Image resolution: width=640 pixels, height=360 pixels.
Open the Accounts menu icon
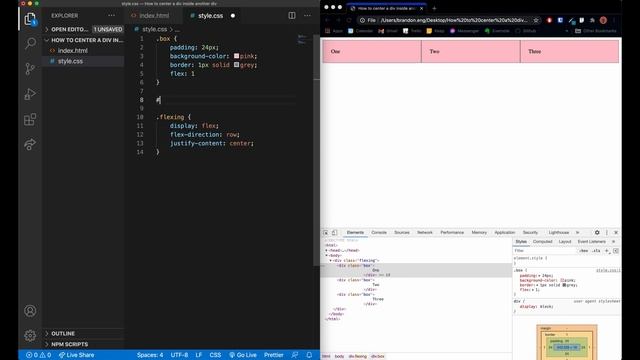coord(30,311)
